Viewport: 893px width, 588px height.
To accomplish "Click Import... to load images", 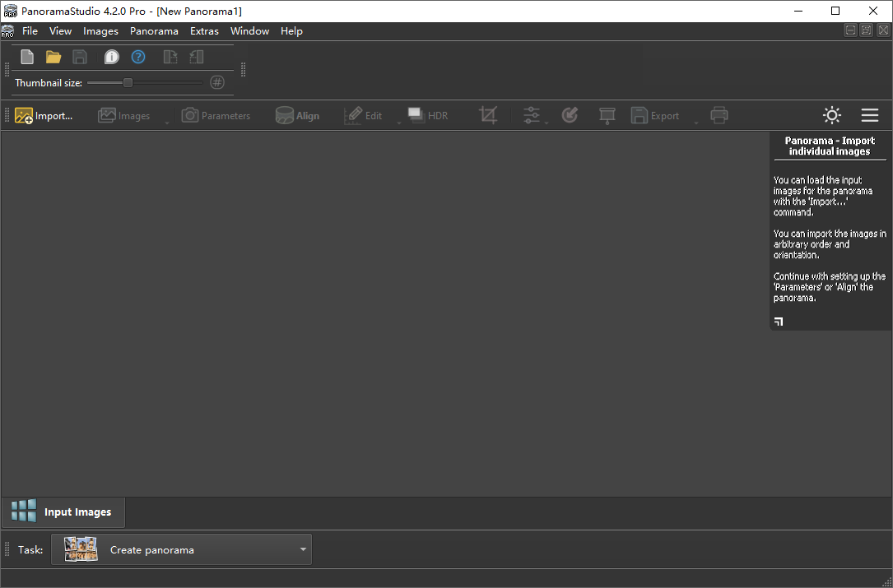I will [44, 116].
